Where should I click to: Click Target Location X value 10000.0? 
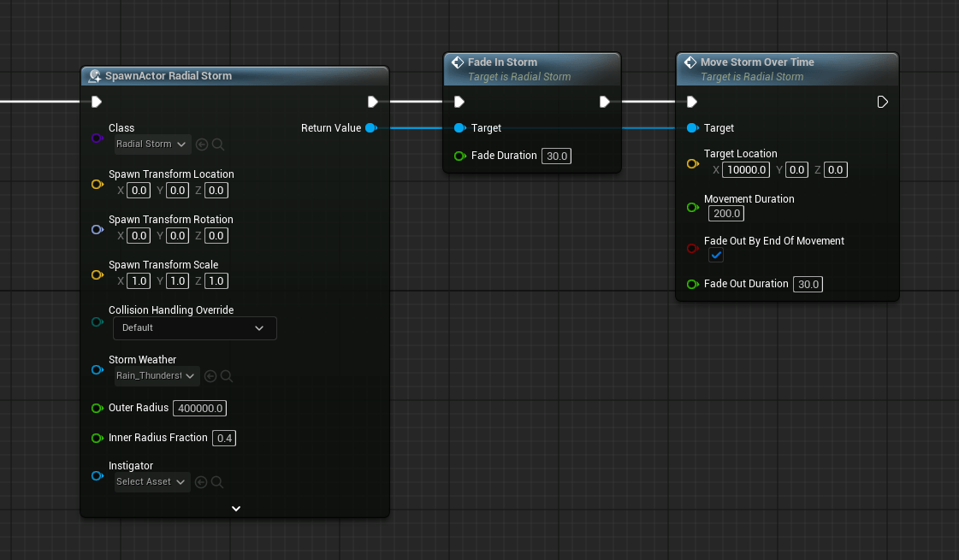pyautogui.click(x=746, y=170)
